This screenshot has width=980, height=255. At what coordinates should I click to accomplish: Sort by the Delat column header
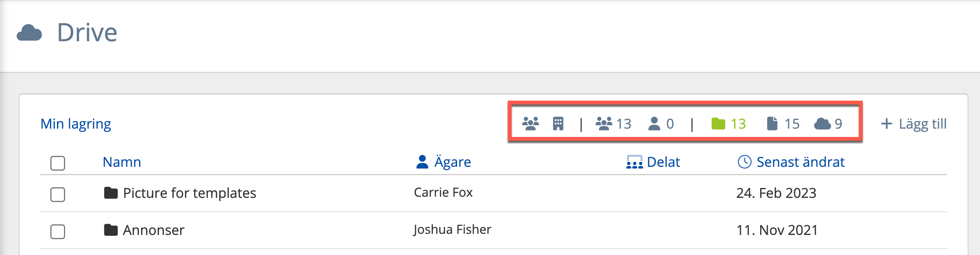tap(663, 162)
